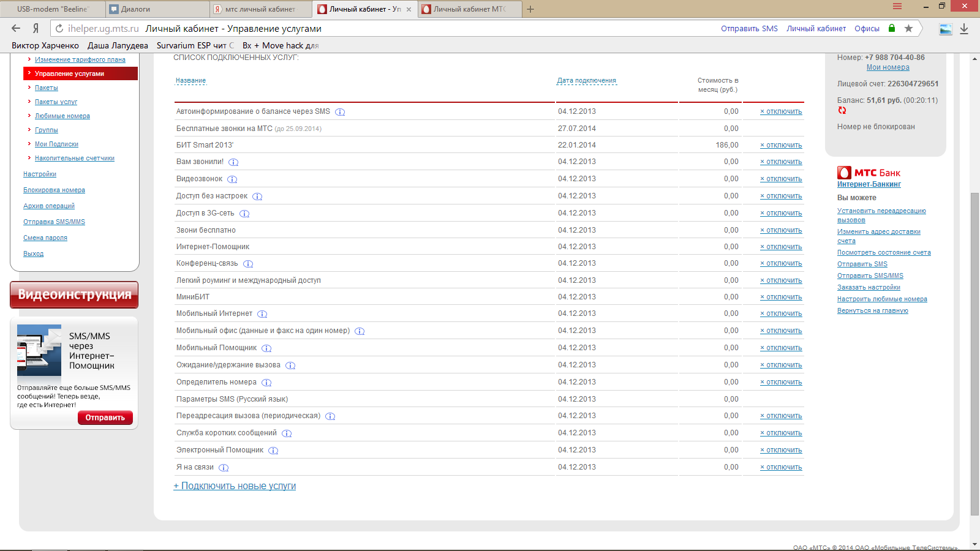Screen dimensions: 980x551
Task: Open МТС Банк Интернет-Банкинг link
Action: pos(869,184)
